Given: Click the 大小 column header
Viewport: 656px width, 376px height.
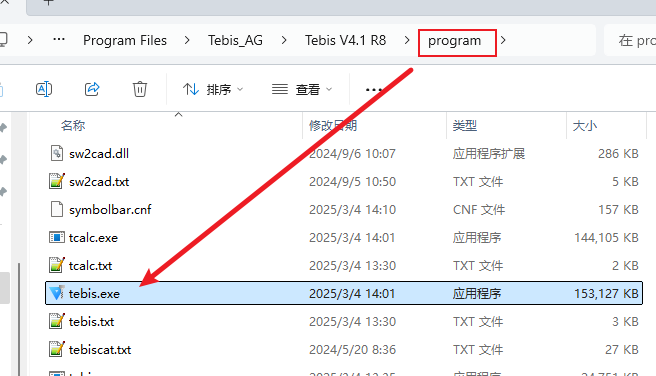Looking at the screenshot, I should pos(585,125).
